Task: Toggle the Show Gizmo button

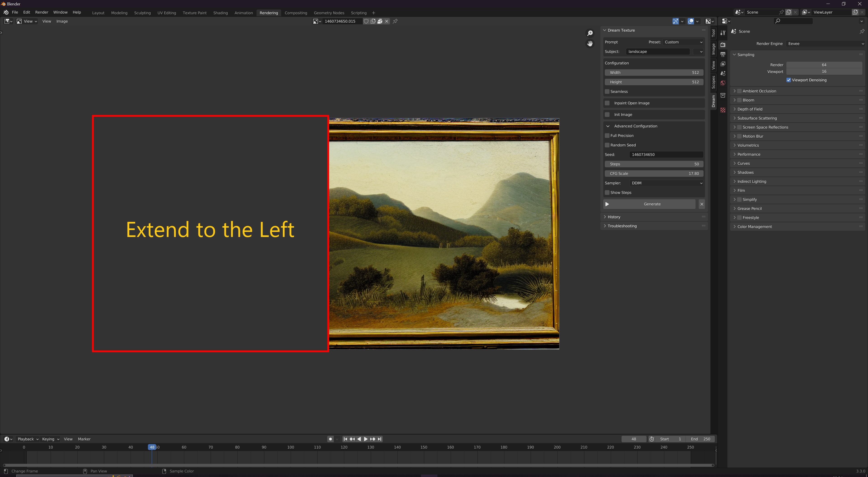Action: coord(675,21)
